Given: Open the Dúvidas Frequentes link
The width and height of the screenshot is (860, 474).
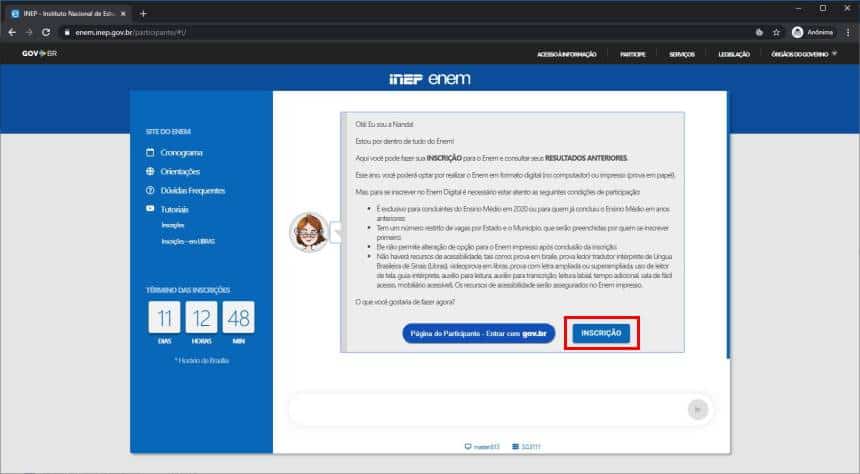Looking at the screenshot, I should [x=193, y=190].
